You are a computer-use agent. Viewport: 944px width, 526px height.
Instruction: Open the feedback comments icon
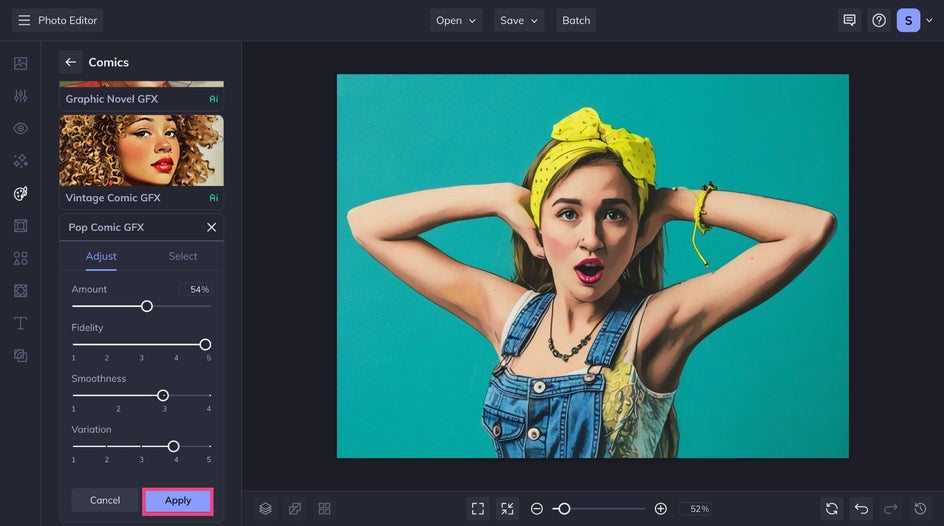pyautogui.click(x=849, y=20)
